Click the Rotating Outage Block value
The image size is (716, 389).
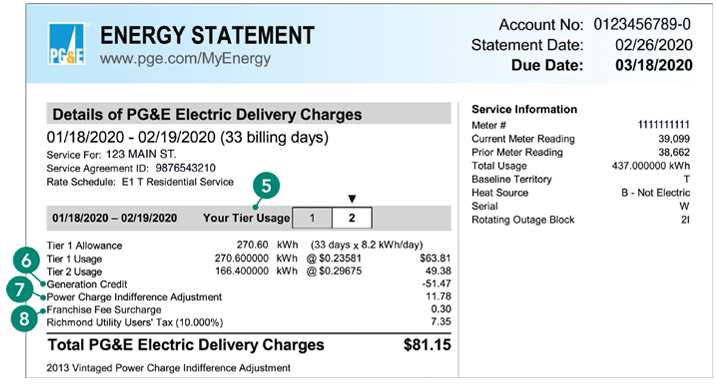[685, 220]
